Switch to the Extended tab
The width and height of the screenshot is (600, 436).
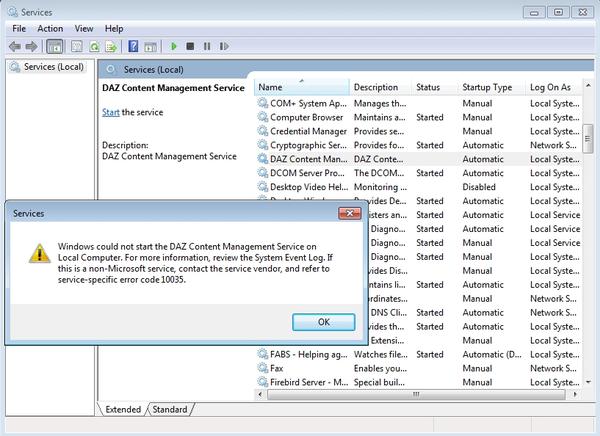[123, 409]
